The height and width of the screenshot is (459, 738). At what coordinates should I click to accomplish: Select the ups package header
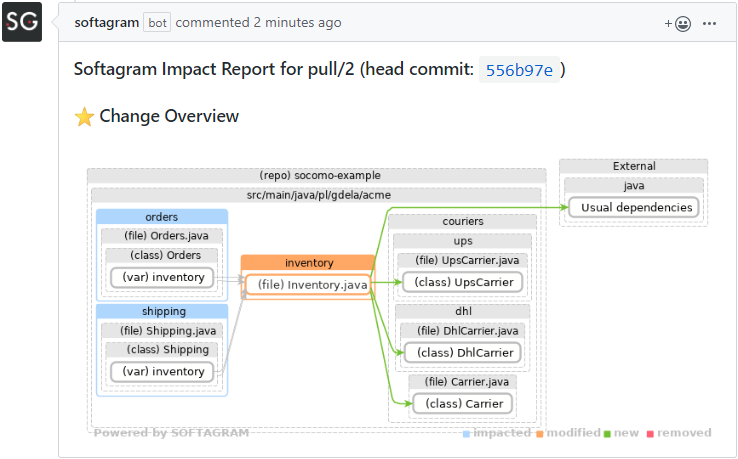coord(462,241)
